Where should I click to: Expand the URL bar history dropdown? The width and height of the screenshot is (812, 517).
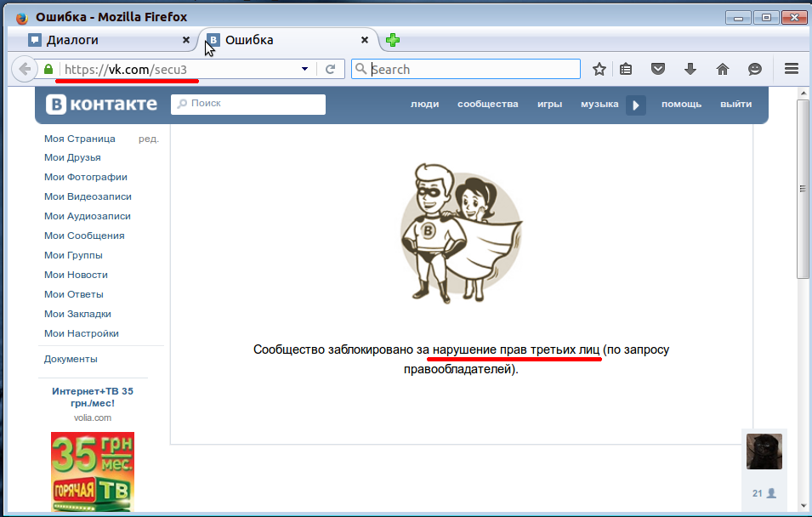[x=304, y=70]
